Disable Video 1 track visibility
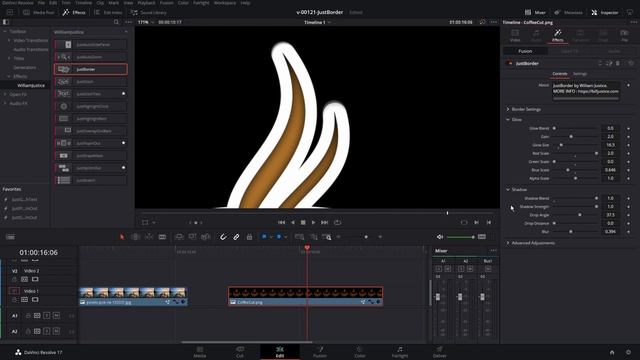The height and width of the screenshot is (360, 640). [x=35, y=300]
